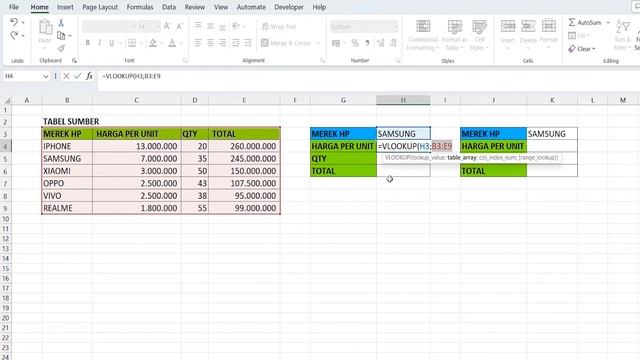640x360 pixels.
Task: Click the cell containing XIAOMI
Action: 67,171
